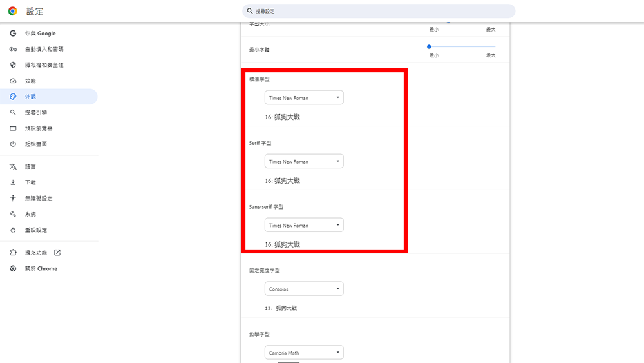Open the 關於 Chrome page
The width and height of the screenshot is (644, 363).
(41, 269)
